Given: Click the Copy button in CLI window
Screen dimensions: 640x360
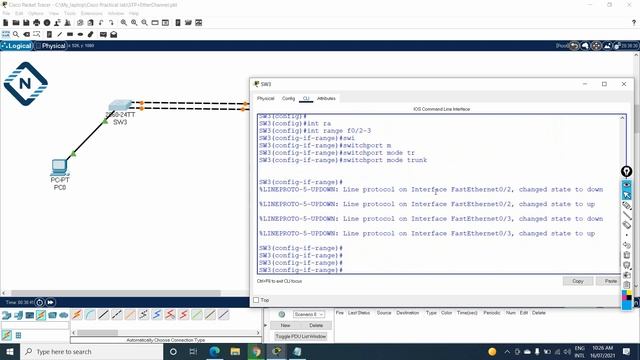Looking at the screenshot, I should pos(578,281).
